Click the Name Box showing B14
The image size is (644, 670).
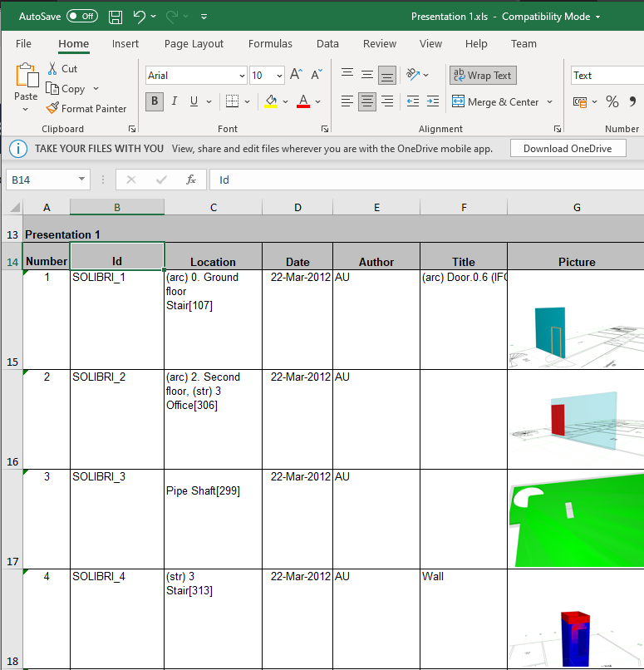tap(48, 180)
